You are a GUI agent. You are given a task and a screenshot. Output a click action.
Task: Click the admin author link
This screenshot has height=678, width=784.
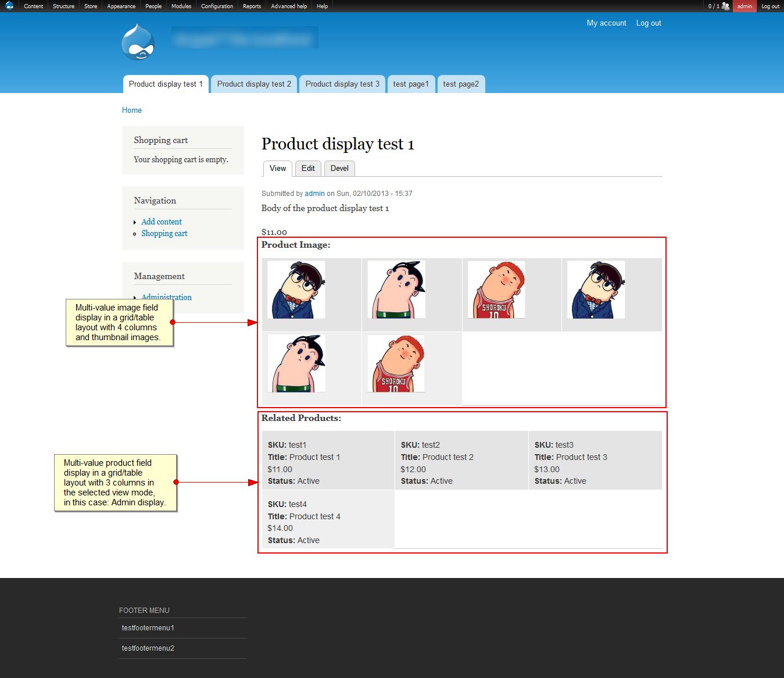pos(314,194)
